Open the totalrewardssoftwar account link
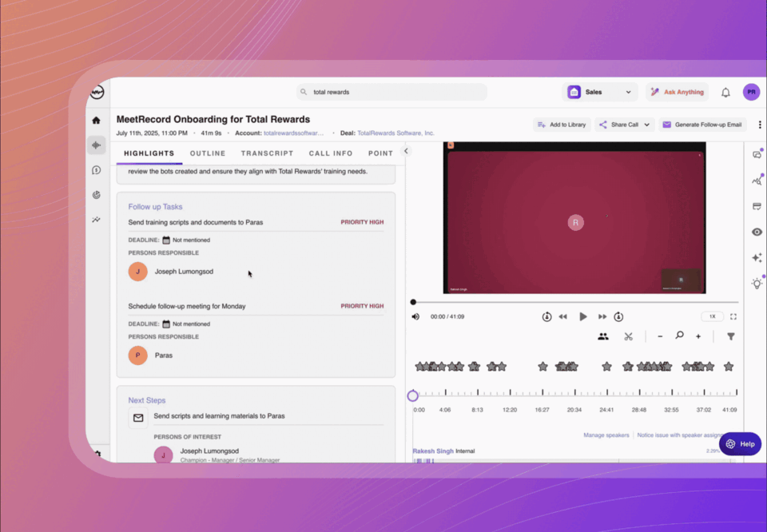The width and height of the screenshot is (767, 532). pos(293,133)
